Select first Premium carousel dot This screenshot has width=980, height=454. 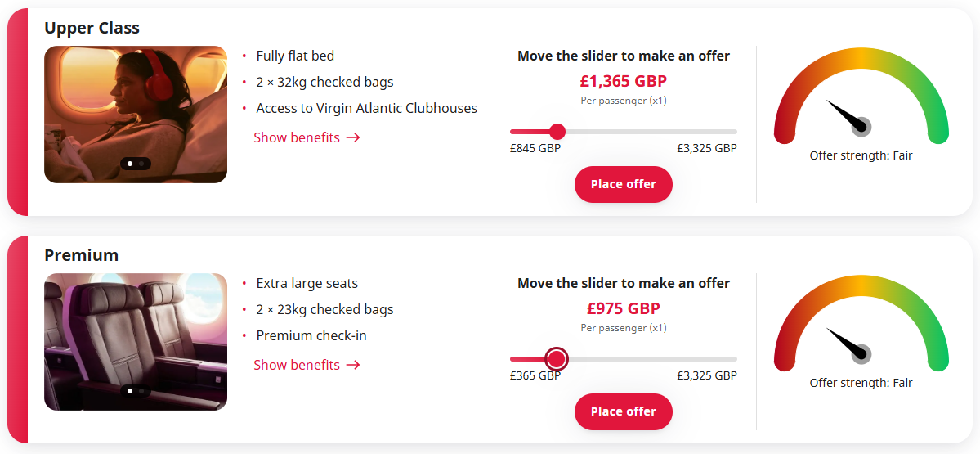(x=130, y=391)
